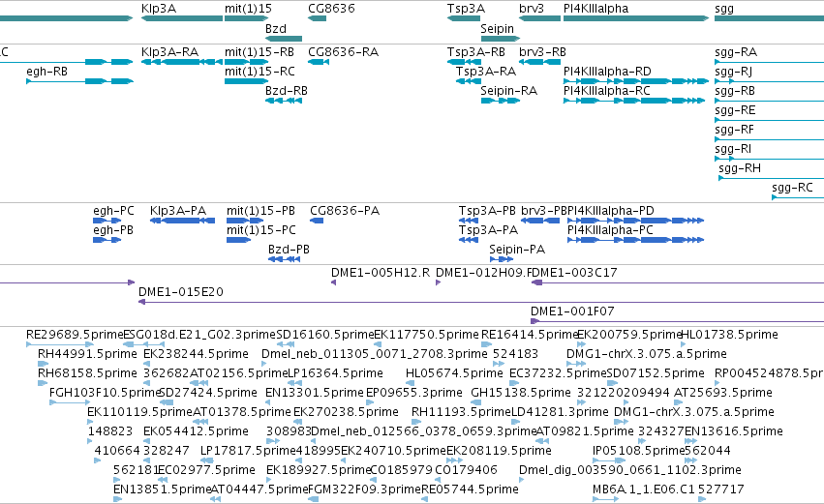The height and width of the screenshot is (504, 824).
Task: Click the 'Seipin-RA' transcript label
Action: (x=508, y=91)
